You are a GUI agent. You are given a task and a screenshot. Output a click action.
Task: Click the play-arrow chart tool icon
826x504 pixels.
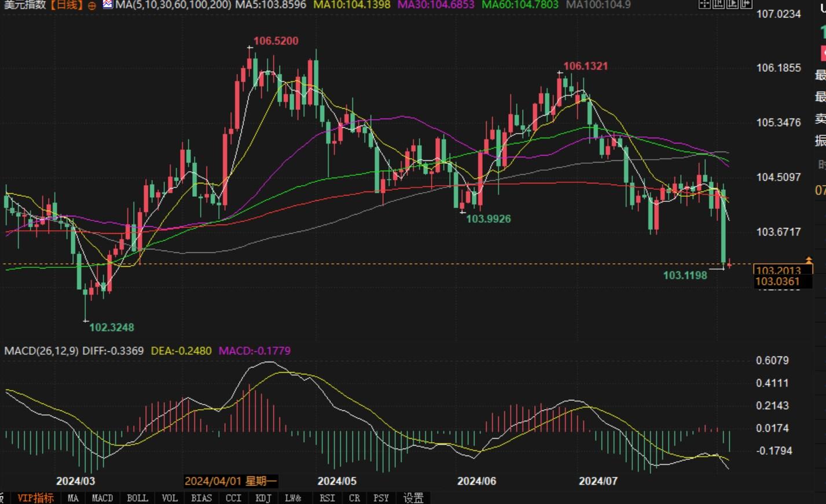pos(732,5)
